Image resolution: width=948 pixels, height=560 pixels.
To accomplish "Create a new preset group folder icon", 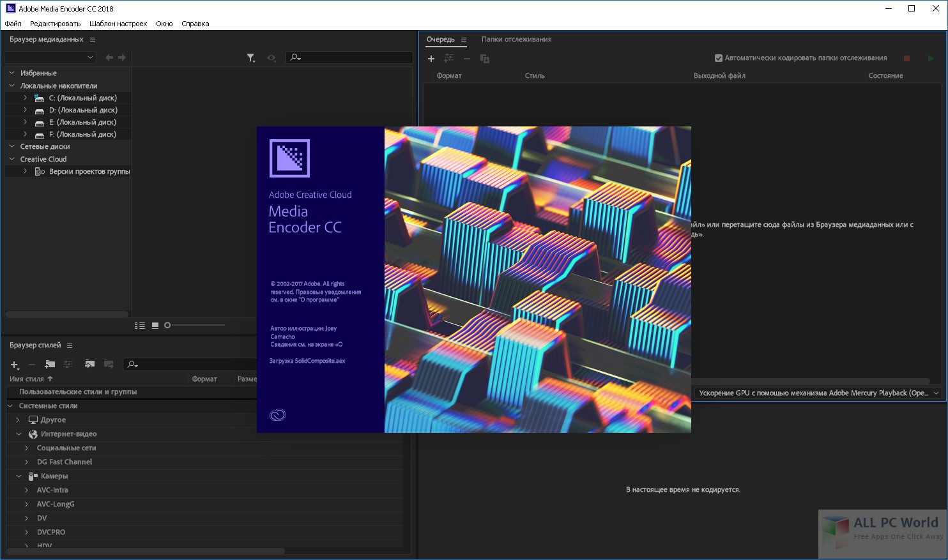I will tap(49, 365).
